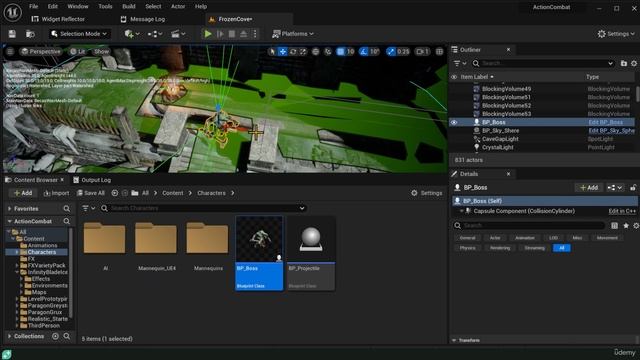Switch to the Message Log tab
640x360 pixels.
[x=143, y=19]
